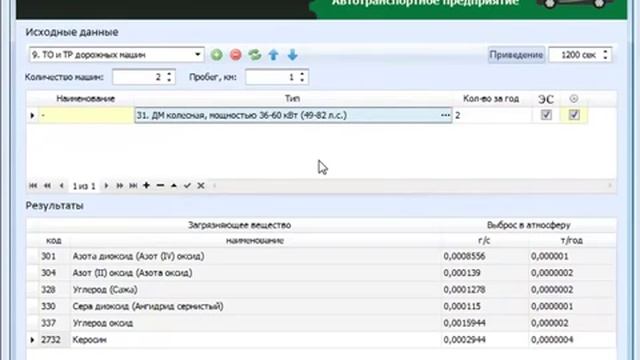Click the input grid horizontal scrollbar

(412, 186)
